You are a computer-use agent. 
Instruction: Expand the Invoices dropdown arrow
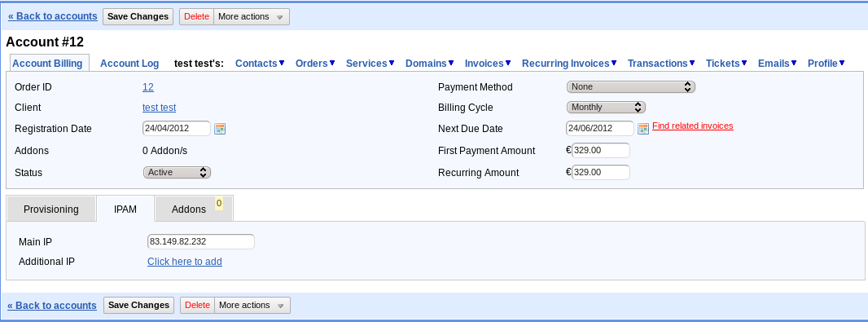point(508,63)
